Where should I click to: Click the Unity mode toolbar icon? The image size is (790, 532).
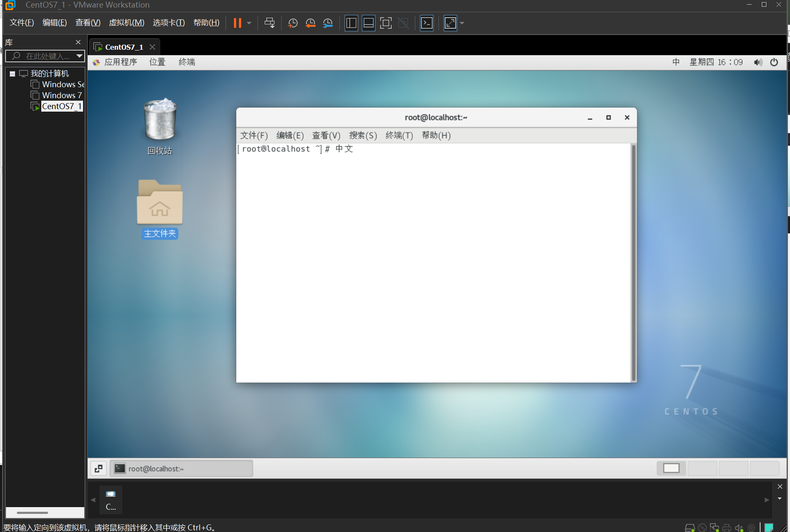tap(403, 23)
